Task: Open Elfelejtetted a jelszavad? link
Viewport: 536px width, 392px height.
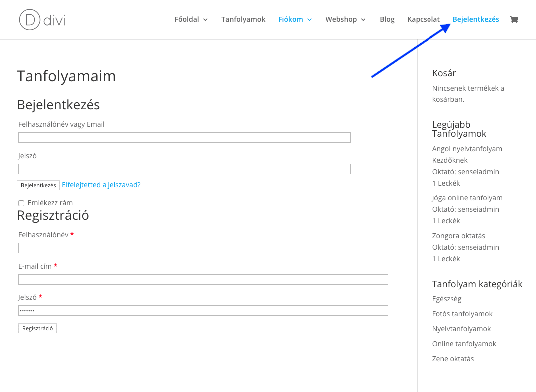Action: point(101,185)
